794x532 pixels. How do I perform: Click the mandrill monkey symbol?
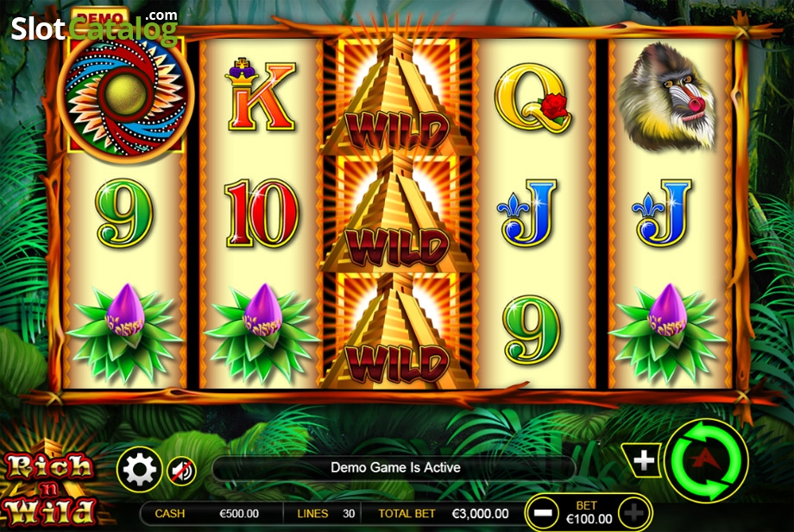[x=667, y=96]
